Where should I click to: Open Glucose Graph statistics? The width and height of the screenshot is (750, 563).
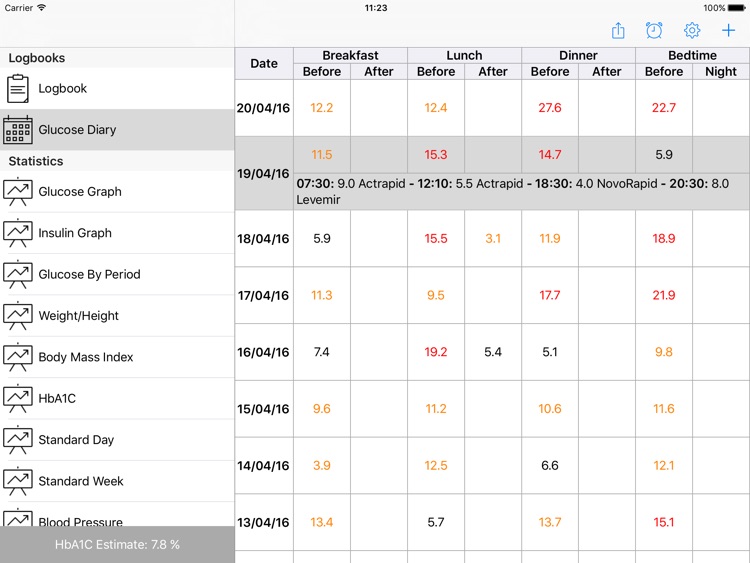click(117, 191)
